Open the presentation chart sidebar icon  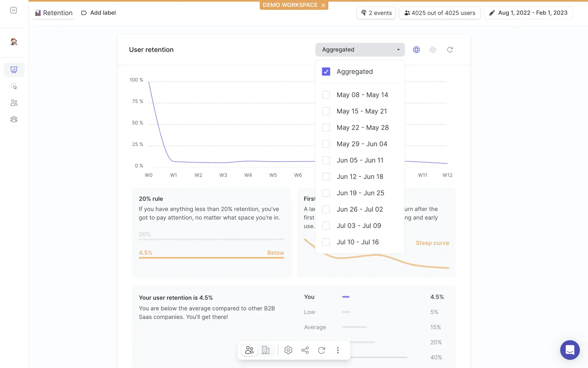(x=14, y=70)
